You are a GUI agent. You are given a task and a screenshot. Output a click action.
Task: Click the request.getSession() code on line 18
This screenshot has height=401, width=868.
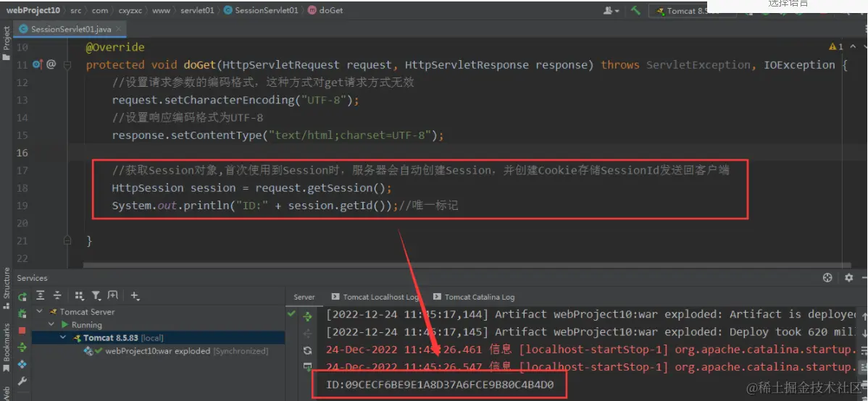(x=323, y=188)
